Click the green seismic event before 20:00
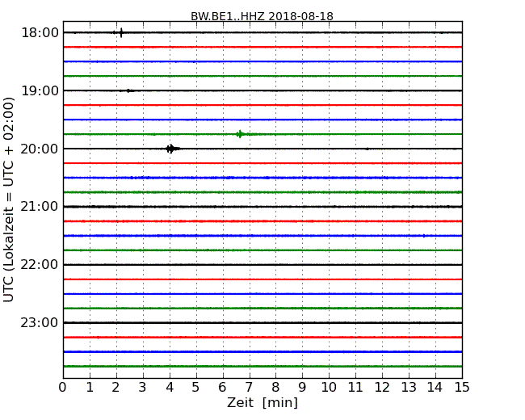The width and height of the screenshot is (525, 420). point(241,134)
